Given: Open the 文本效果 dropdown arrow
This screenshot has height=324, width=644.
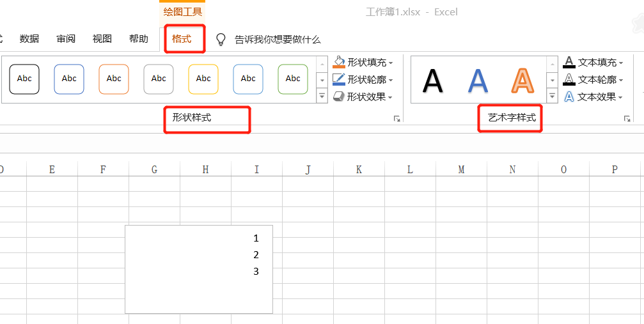Looking at the screenshot, I should [x=620, y=97].
